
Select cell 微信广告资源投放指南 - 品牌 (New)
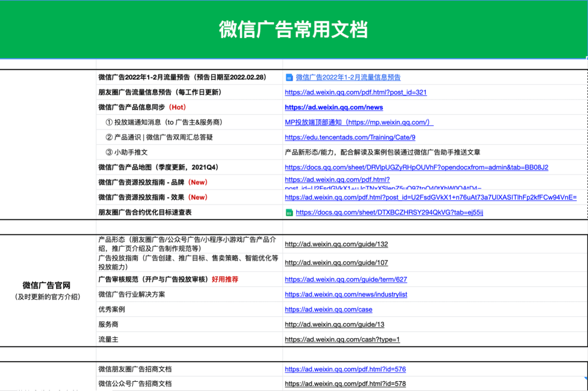tap(189, 182)
